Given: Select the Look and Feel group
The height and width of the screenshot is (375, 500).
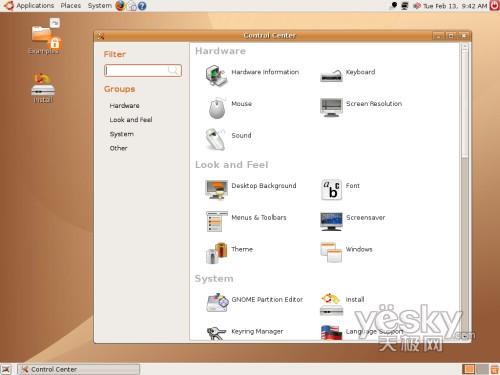Looking at the screenshot, I should 131,120.
